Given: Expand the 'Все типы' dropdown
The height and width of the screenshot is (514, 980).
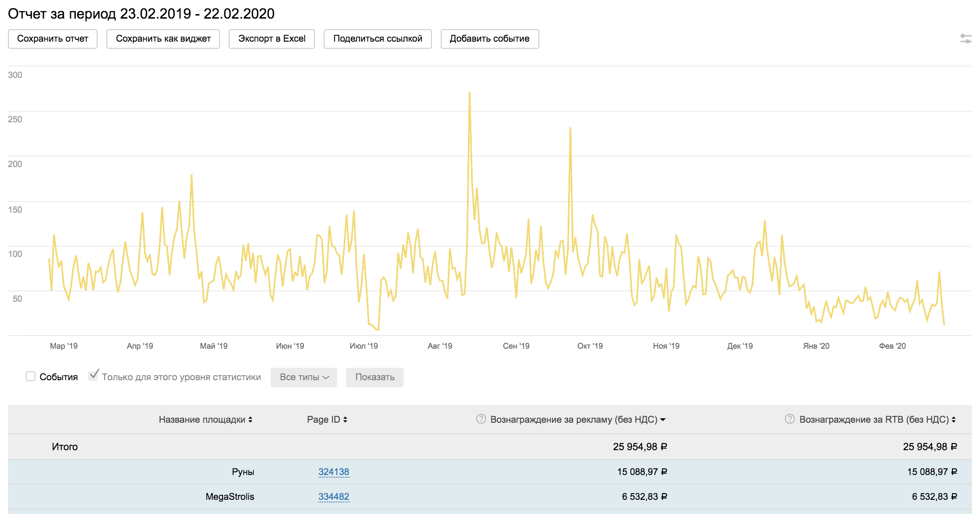Looking at the screenshot, I should pos(304,377).
